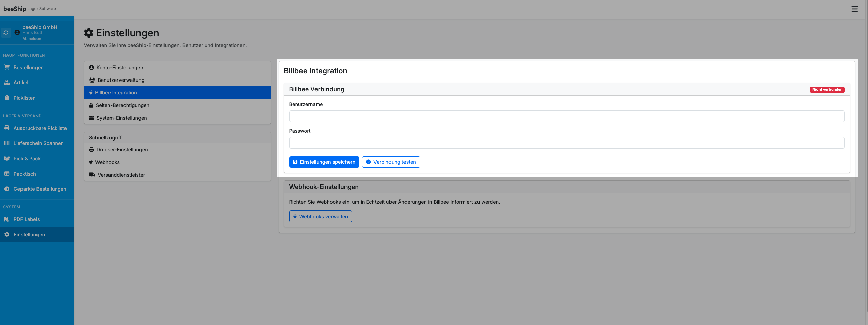
Task: Click the Benutzerverwaltung users icon
Action: 92,80
